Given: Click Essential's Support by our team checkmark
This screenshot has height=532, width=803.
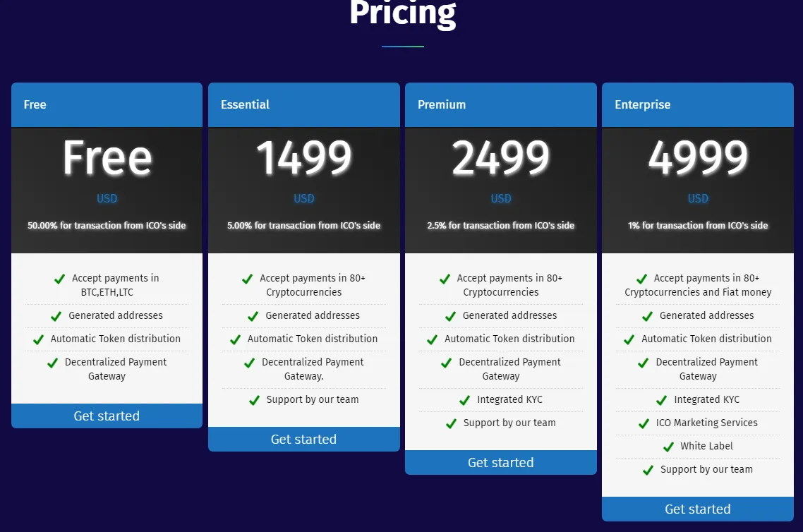Looking at the screenshot, I should point(254,400).
